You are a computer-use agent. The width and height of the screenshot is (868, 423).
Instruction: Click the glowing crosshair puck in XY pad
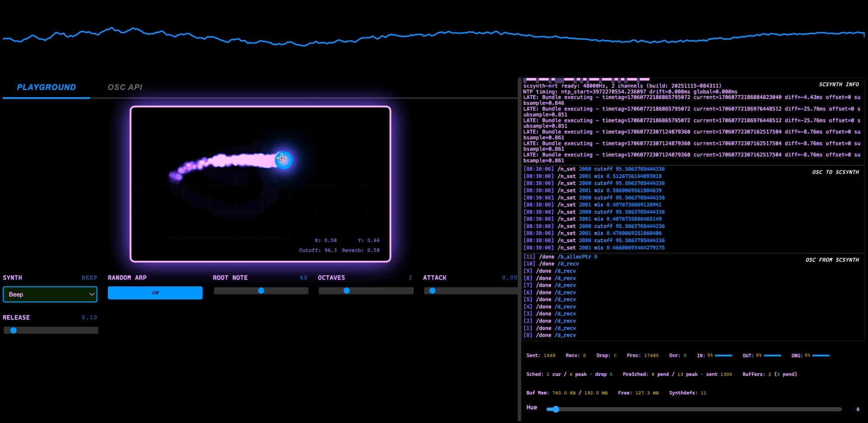(283, 159)
